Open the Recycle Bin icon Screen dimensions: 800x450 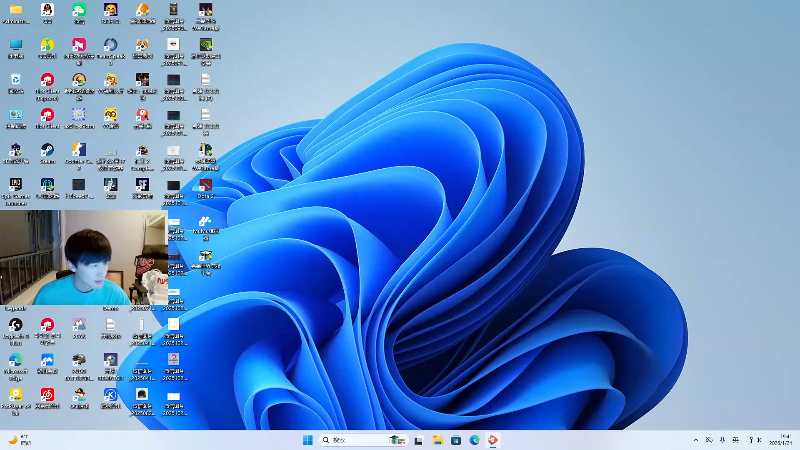click(x=16, y=80)
